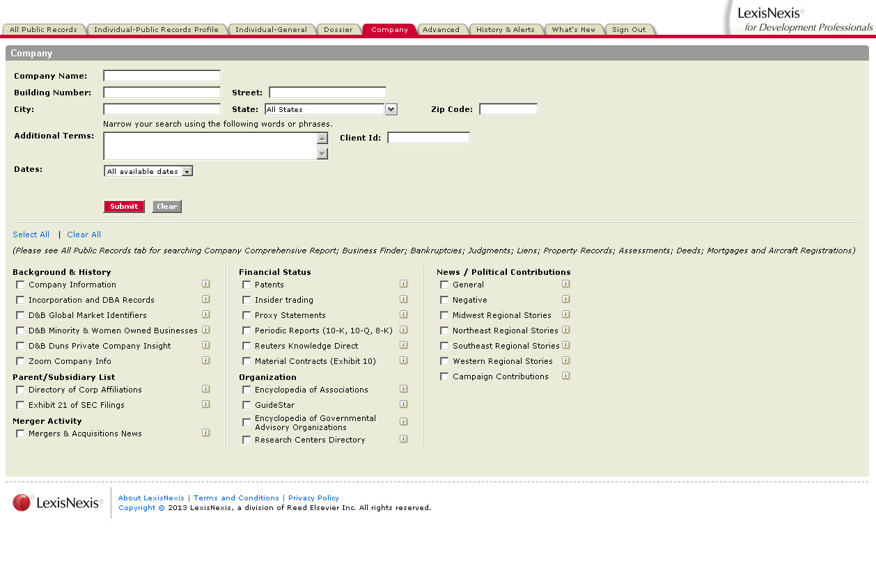Enable the Patents source checkbox
Screen dimensions: 876x588
tap(247, 285)
